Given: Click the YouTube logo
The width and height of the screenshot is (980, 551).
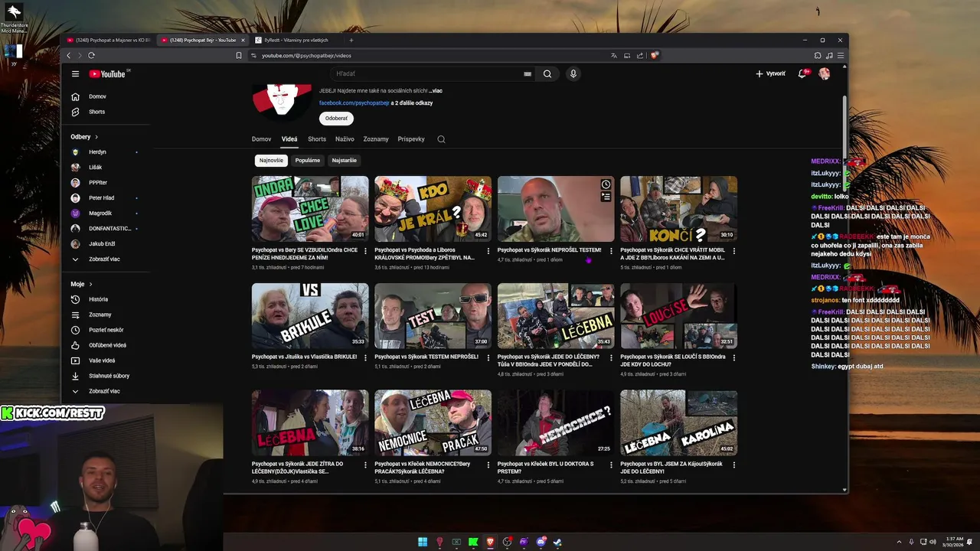Looking at the screenshot, I should tap(109, 73).
